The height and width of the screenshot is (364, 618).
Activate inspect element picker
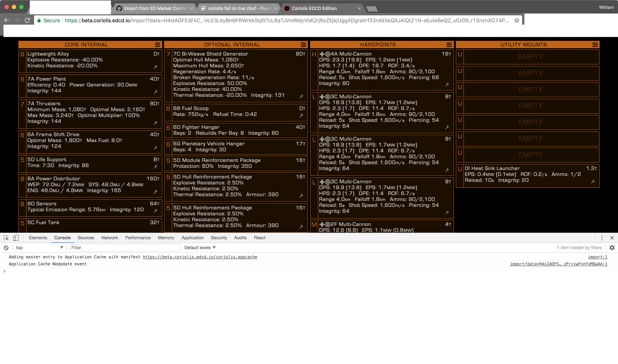(6, 238)
